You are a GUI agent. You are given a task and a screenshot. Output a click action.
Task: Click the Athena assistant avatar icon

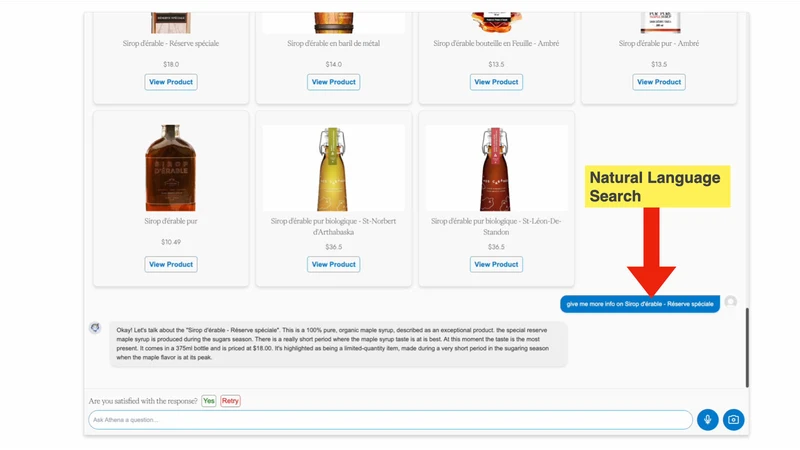tap(95, 328)
